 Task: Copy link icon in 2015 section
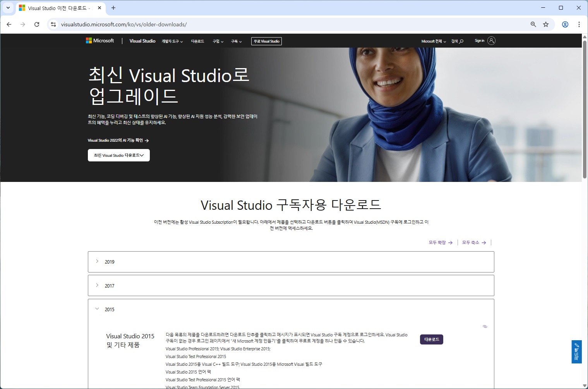(485, 327)
